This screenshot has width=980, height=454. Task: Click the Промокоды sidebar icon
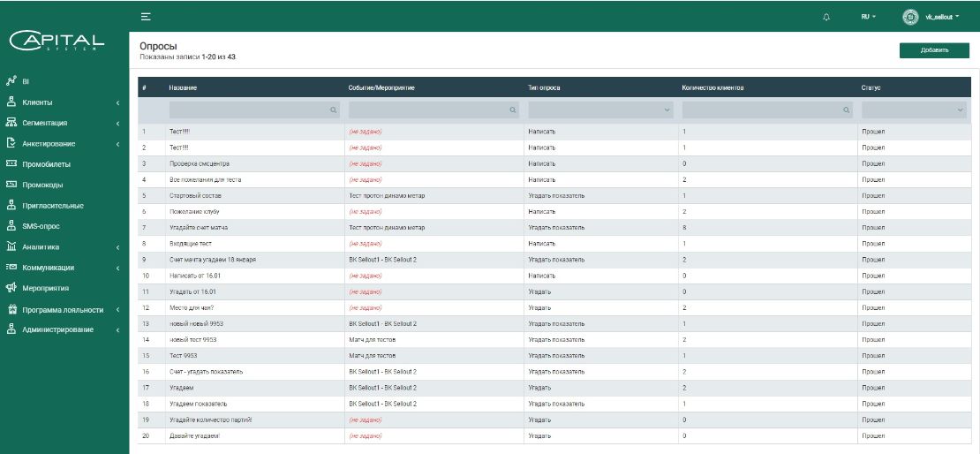(11, 185)
